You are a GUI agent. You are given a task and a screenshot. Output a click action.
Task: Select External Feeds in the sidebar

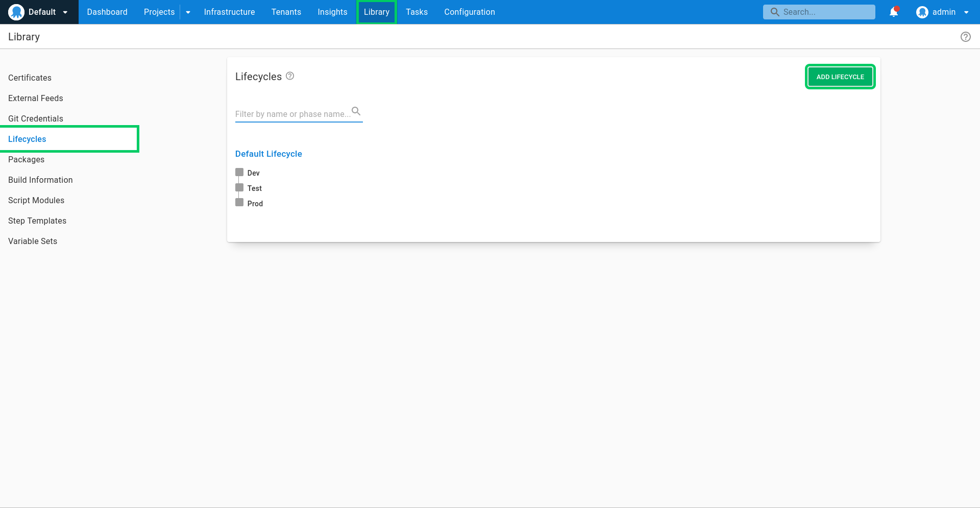36,98
